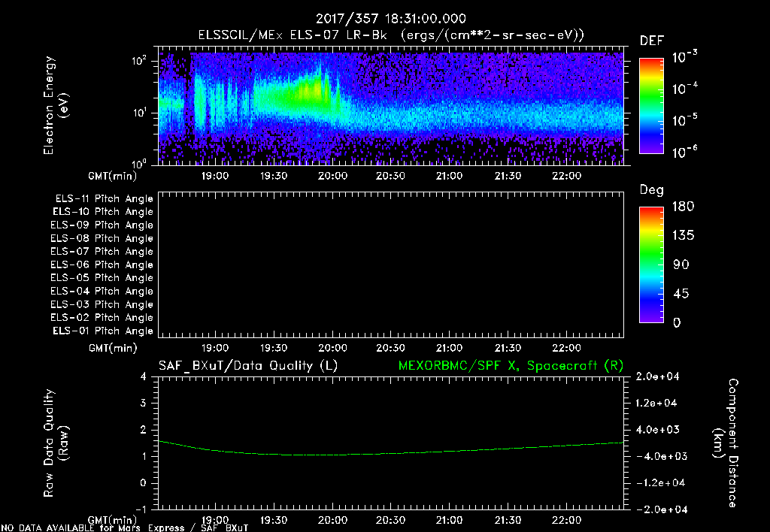Click the green MEXORBMC/SPF X, Spacecraft (R) label
Image resolution: width=770 pixels, height=532 pixels.
(511, 366)
